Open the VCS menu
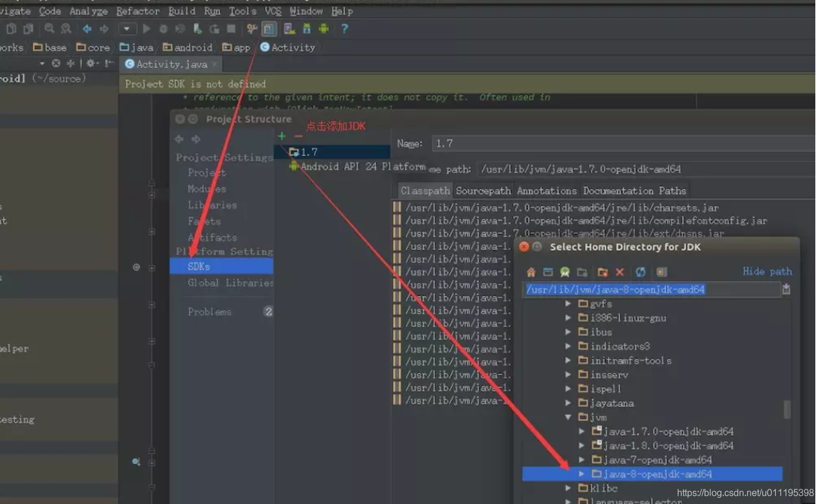Image resolution: width=820 pixels, height=504 pixels. pos(273,11)
